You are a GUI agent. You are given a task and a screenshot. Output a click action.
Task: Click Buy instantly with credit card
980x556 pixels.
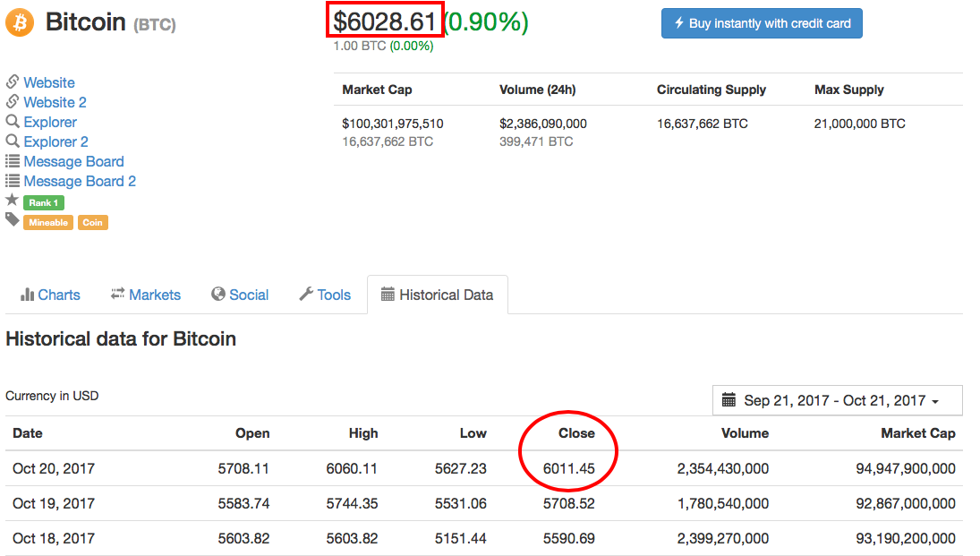coord(762,23)
